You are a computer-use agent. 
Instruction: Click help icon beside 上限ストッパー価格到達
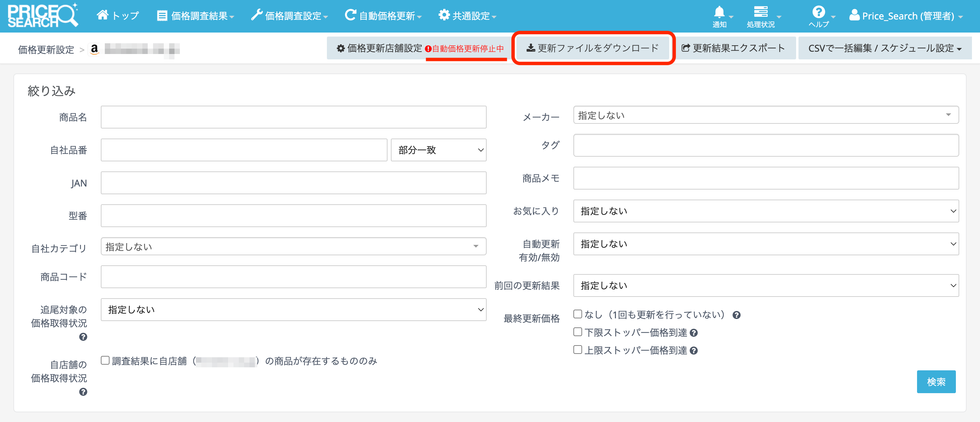click(694, 351)
